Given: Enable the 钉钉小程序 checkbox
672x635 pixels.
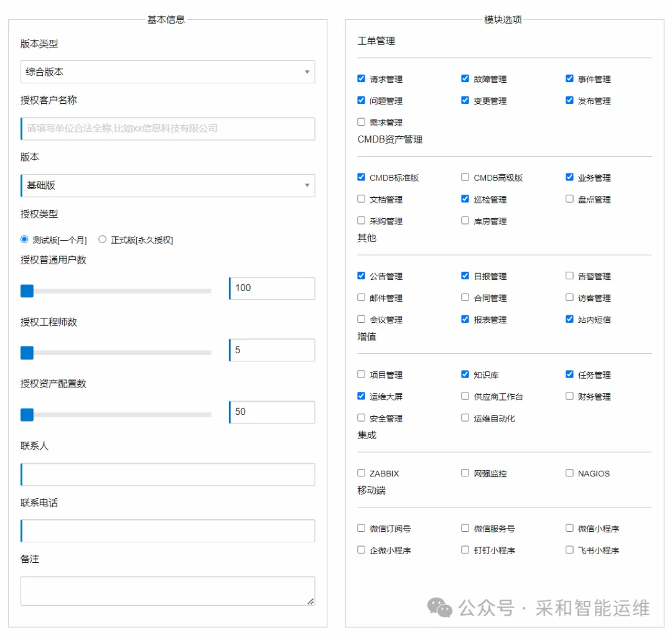Looking at the screenshot, I should [465, 550].
